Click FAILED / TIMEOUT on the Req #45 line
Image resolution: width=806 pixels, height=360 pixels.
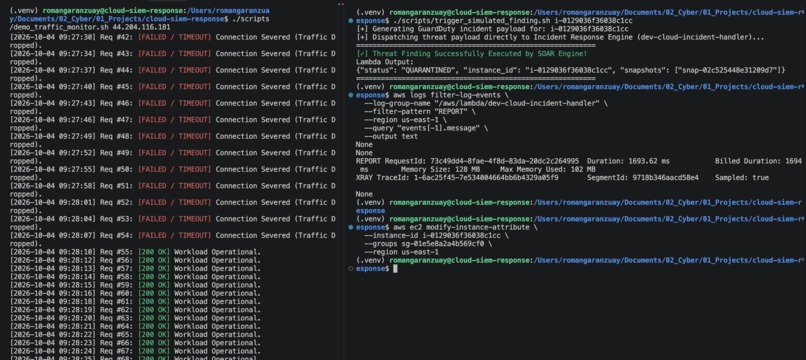click(175, 86)
